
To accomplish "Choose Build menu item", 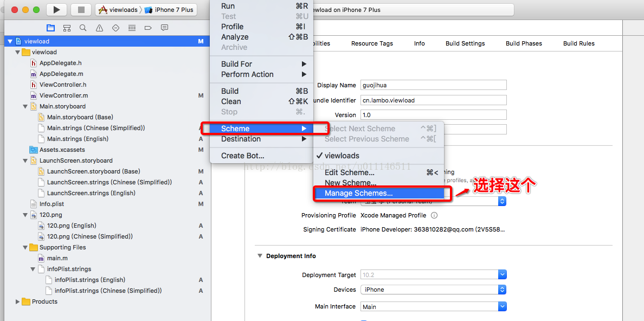I will click(261, 91).
